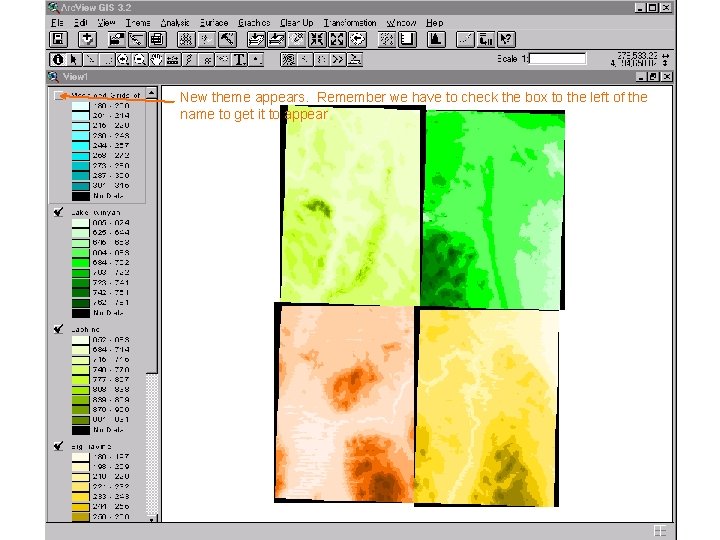720x540 pixels.
Task: Maximize the View1 window
Action: point(654,77)
